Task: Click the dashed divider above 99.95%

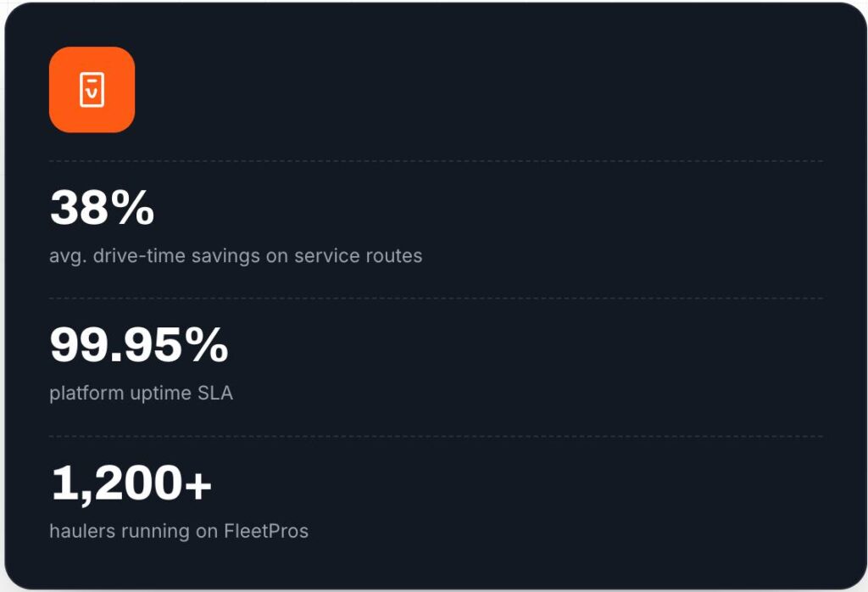Action: point(437,299)
